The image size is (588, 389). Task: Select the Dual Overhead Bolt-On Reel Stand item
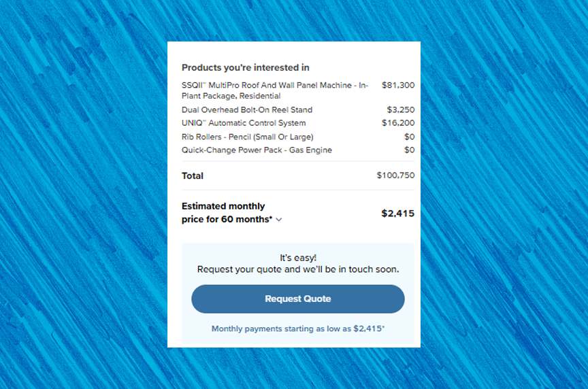pos(247,109)
